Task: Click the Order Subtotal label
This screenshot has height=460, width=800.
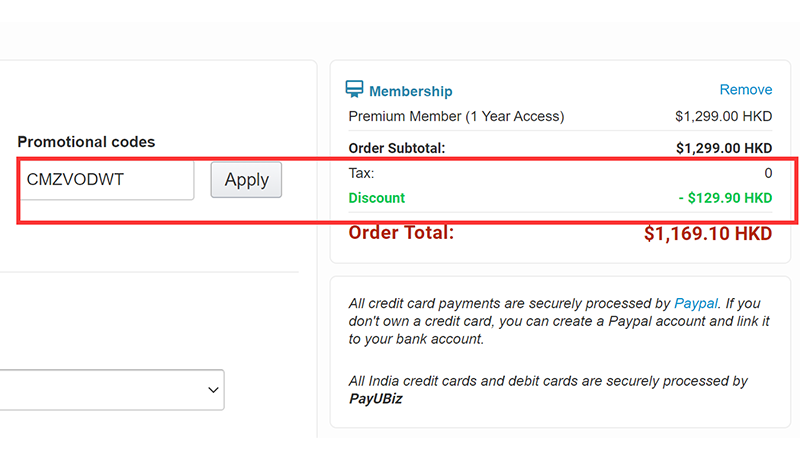Action: (397, 148)
